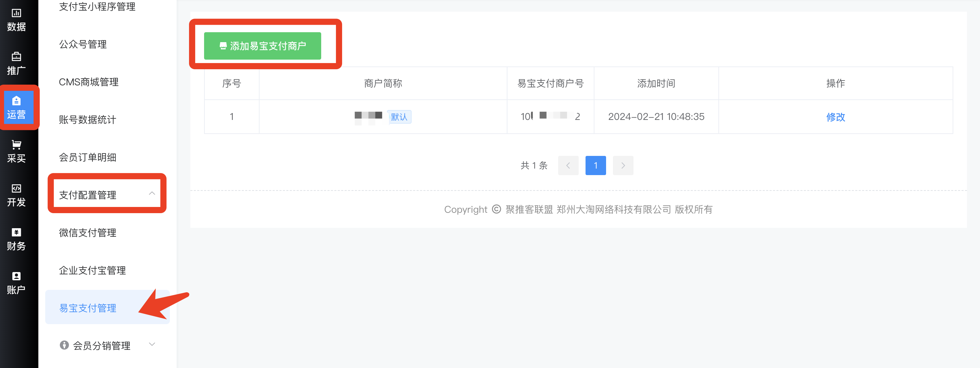Open 账号数据统计 menu item

[88, 120]
